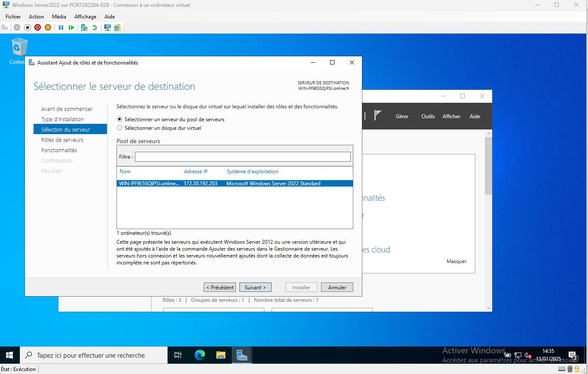The width and height of the screenshot is (588, 374).
Task: Open the notification center icon
Action: pos(573,356)
